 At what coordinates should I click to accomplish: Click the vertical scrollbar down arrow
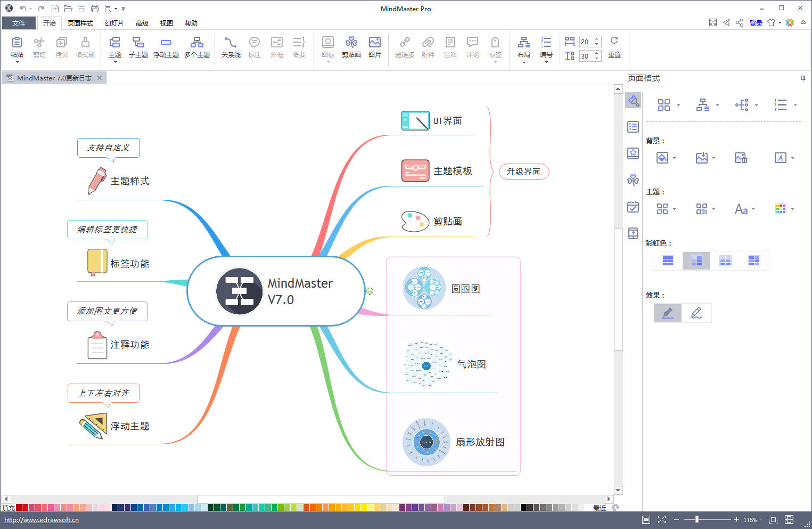618,490
